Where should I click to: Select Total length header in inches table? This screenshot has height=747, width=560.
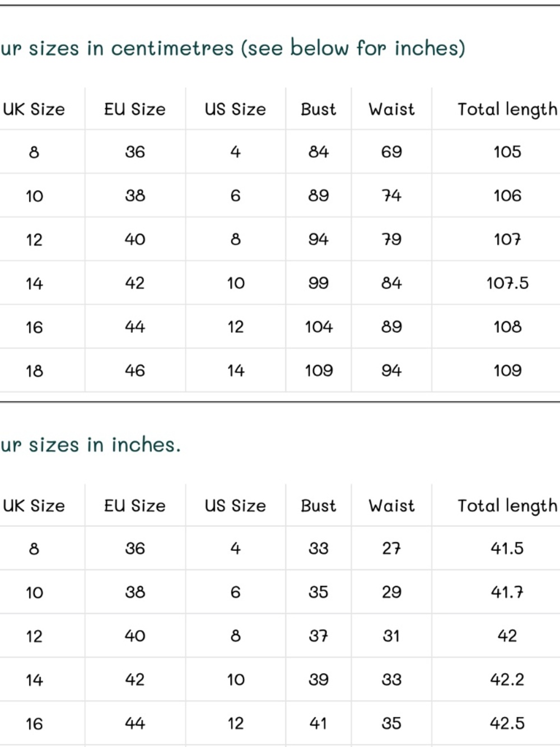(x=507, y=506)
